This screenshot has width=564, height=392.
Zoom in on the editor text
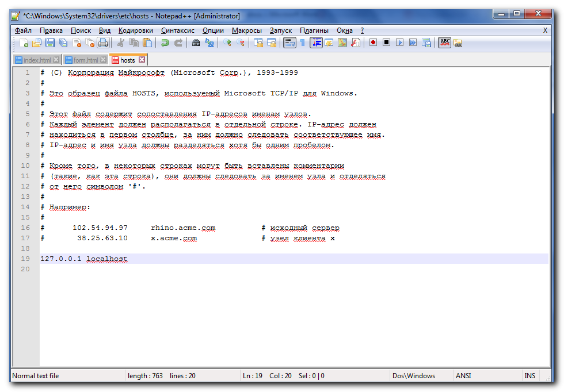tap(227, 43)
